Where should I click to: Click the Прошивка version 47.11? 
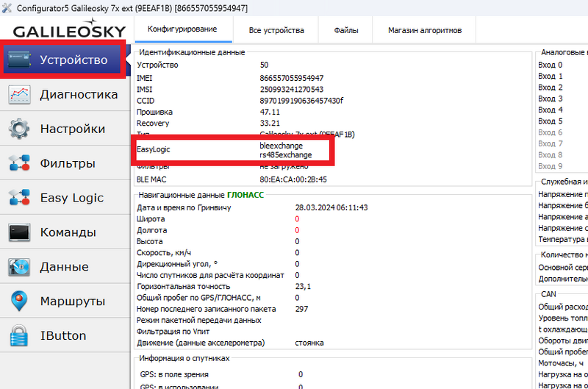pos(270,113)
